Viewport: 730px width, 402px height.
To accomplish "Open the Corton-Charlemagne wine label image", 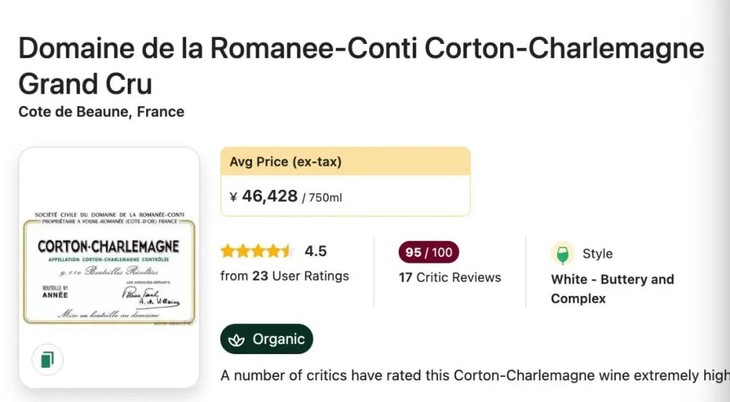I will [x=109, y=268].
